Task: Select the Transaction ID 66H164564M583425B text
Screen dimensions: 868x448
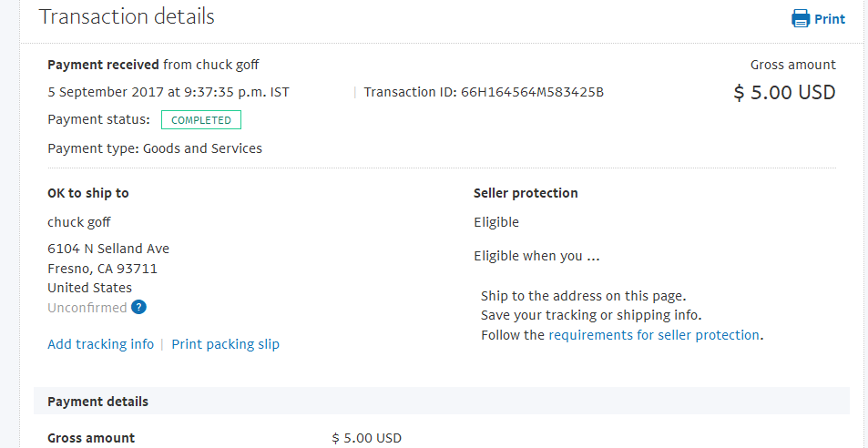Action: pos(484,92)
